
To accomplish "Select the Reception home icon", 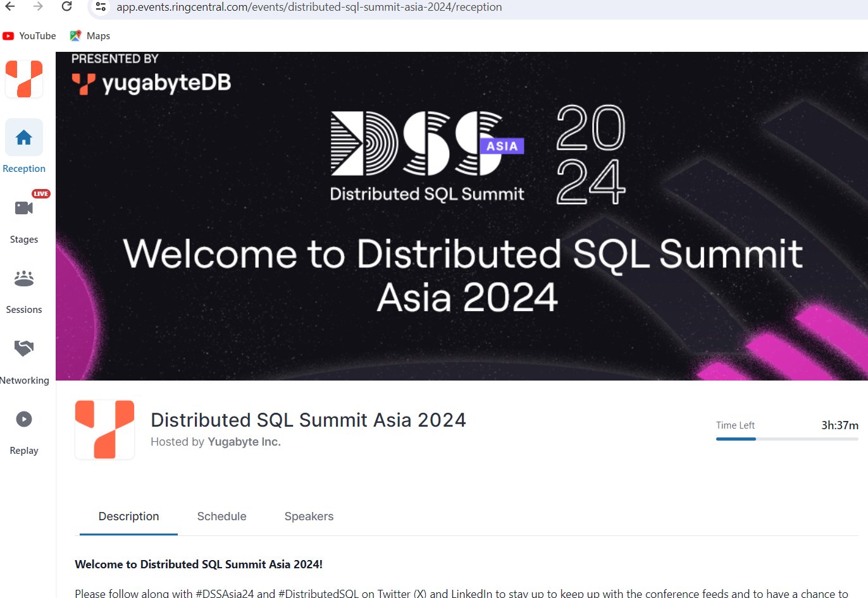I will [24, 137].
